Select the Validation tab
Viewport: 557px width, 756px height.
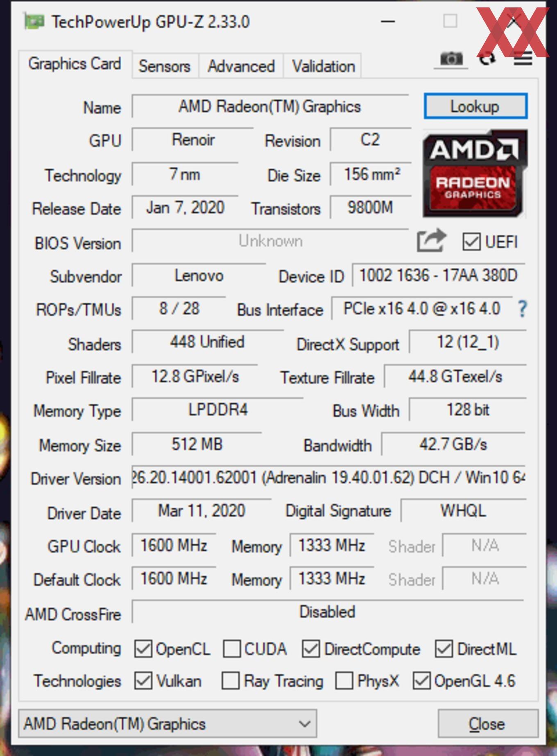click(323, 66)
